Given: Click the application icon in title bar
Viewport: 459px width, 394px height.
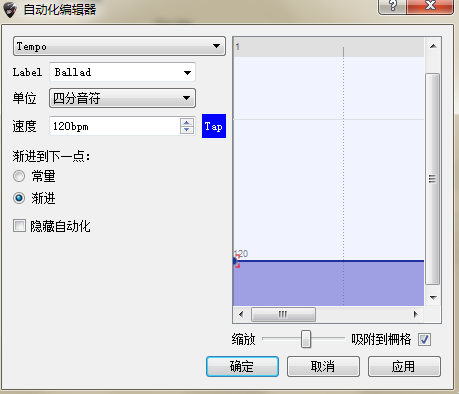Looking at the screenshot, I should pos(10,10).
